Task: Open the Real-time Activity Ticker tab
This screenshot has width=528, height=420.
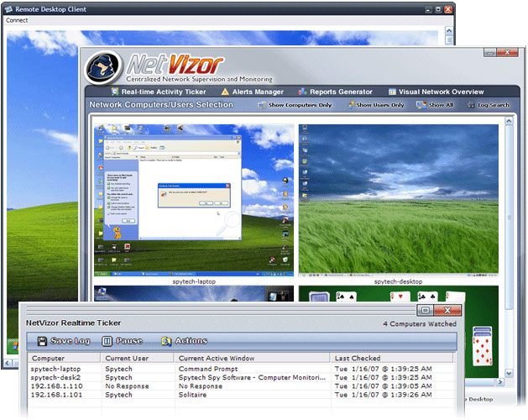Action: tap(159, 92)
